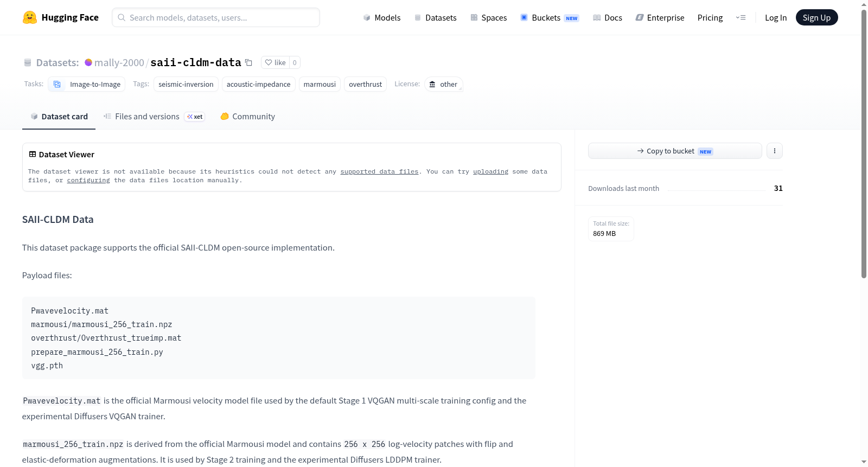
Task: Select the seismic-inversion tag
Action: (186, 84)
